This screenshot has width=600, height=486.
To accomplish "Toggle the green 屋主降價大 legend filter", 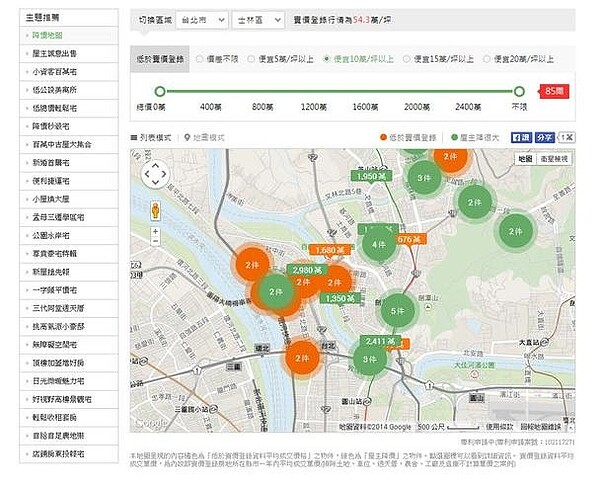I will point(475,137).
